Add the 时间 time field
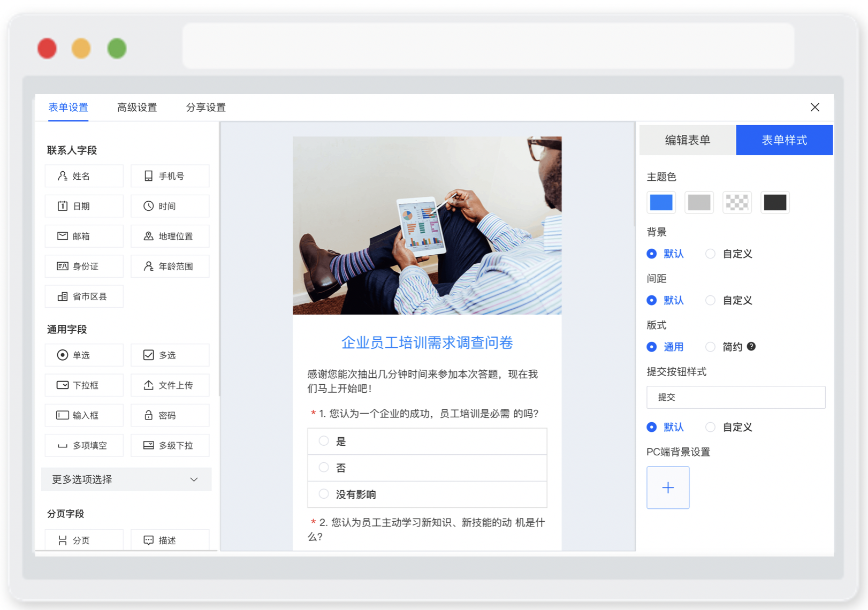 click(170, 206)
